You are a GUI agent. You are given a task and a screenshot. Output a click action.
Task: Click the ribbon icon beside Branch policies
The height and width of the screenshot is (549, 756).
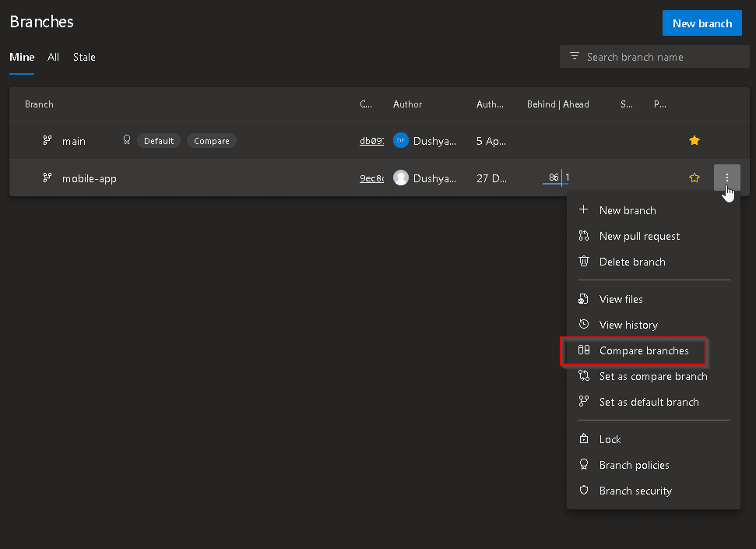tap(583, 464)
